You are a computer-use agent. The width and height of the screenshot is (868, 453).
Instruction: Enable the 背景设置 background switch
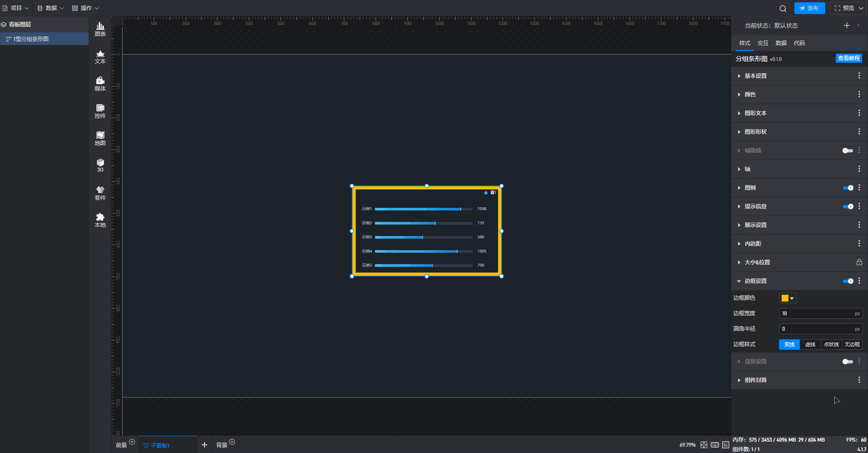[848, 362]
